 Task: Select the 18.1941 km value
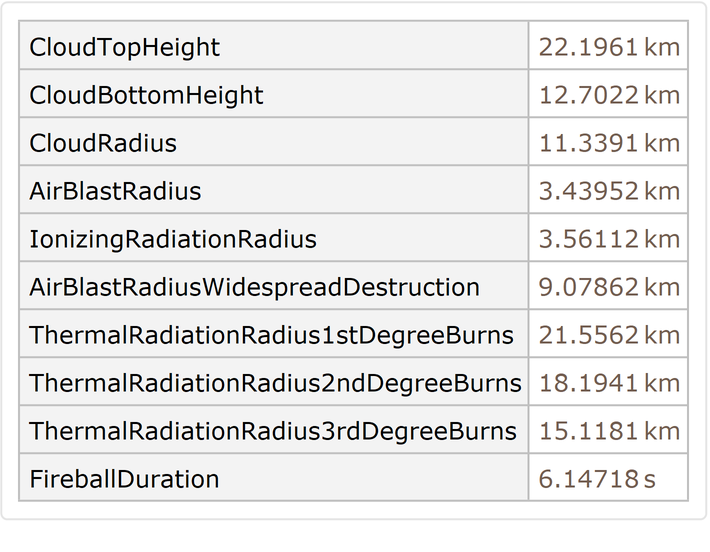(608, 383)
